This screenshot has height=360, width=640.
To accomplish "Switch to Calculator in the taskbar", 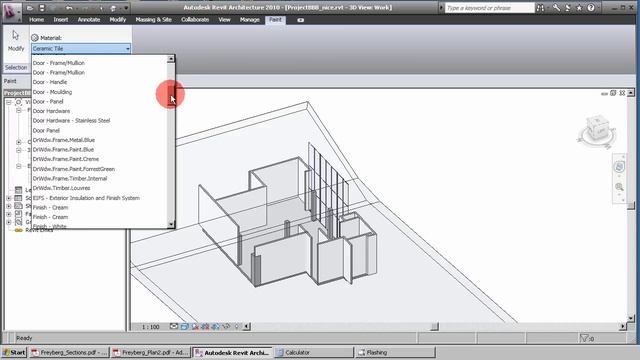I will click(x=313, y=352).
